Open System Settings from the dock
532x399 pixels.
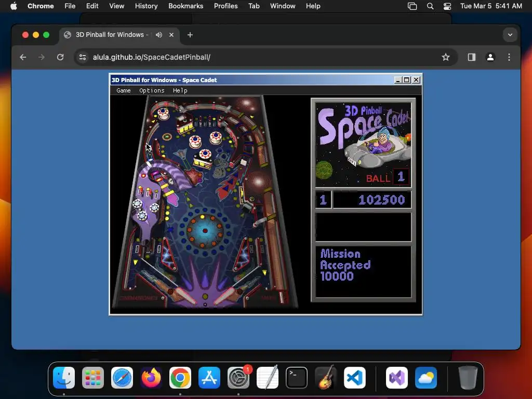[238, 378]
